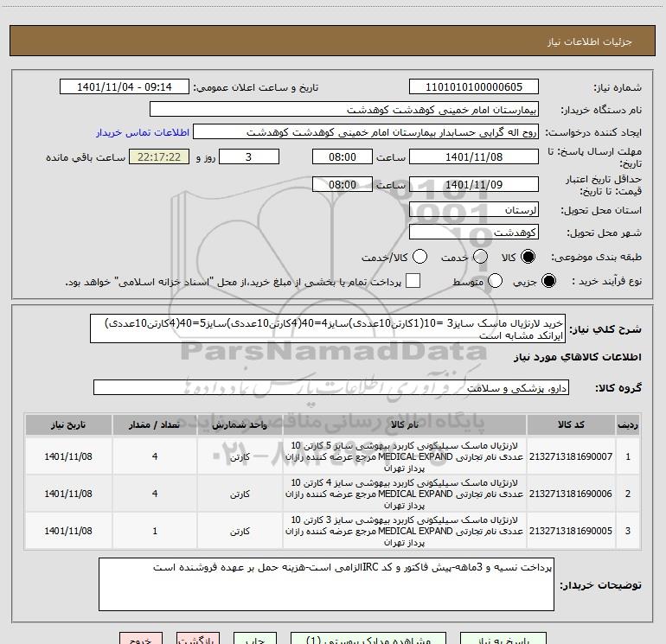Click the سایز 3 laryngeal mask item name
The height and width of the screenshot is (644, 666).
click(x=405, y=531)
